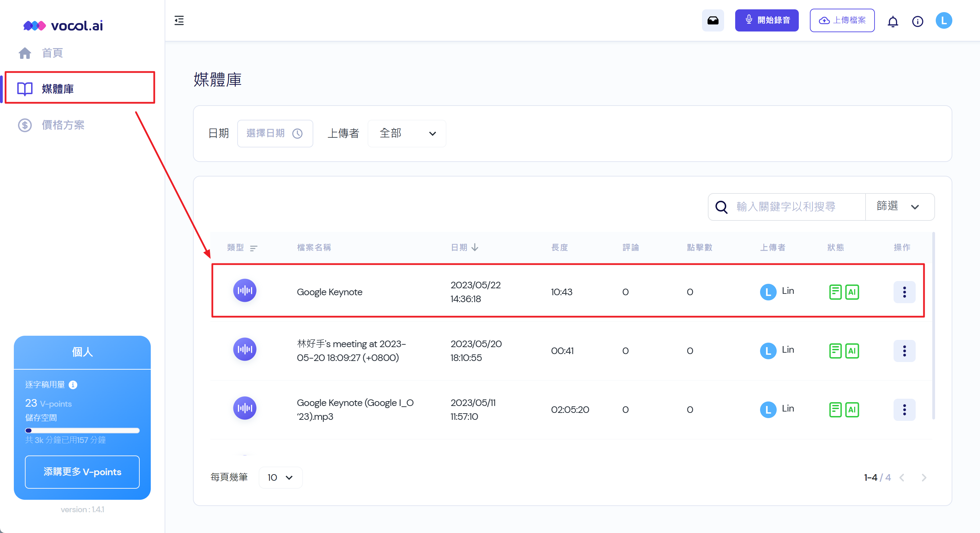
Task: Open three-dot actions menu for Google Keynote
Action: click(x=904, y=292)
